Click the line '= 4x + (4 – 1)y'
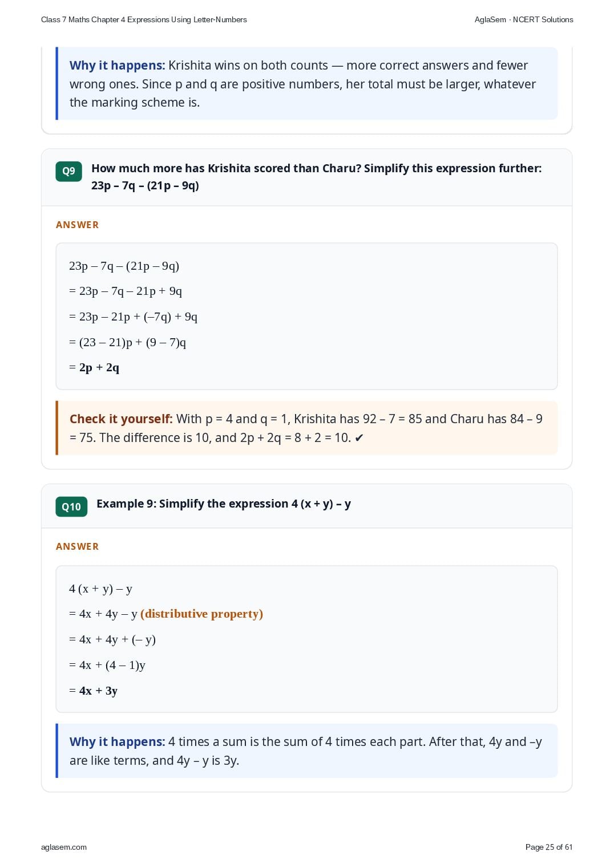 click(107, 665)
